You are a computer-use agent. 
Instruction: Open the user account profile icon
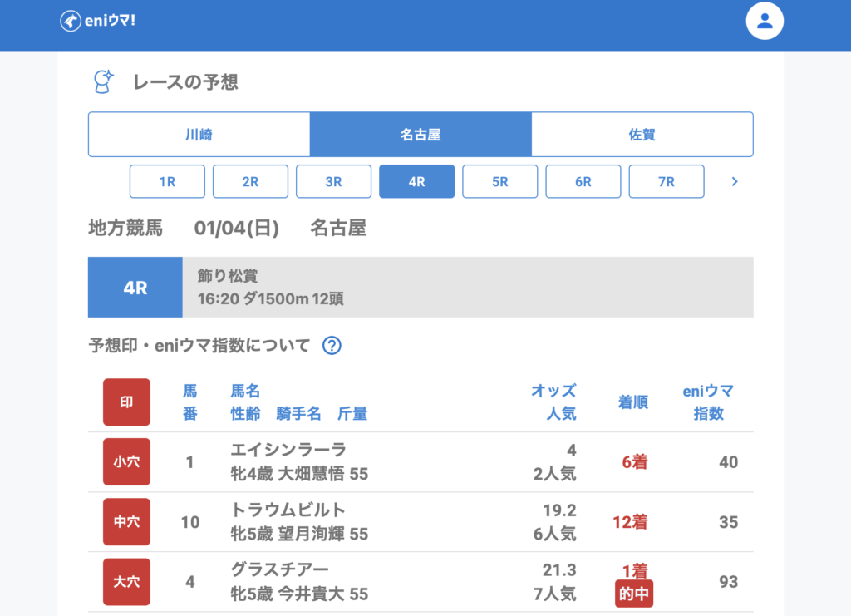point(765,22)
